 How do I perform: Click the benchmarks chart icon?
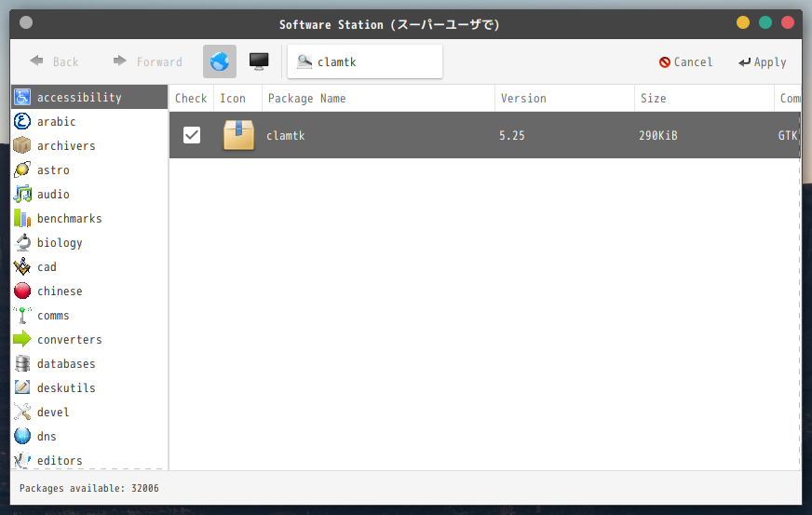coord(22,218)
